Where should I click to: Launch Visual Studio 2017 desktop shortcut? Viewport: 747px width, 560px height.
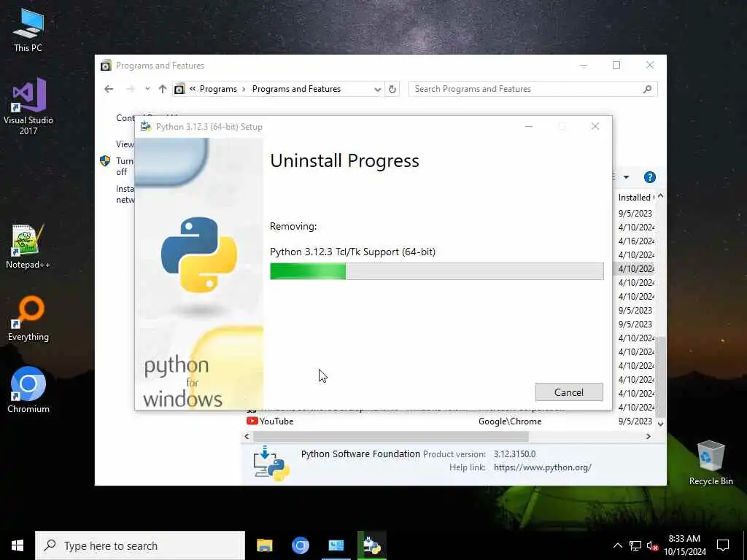pyautogui.click(x=28, y=106)
